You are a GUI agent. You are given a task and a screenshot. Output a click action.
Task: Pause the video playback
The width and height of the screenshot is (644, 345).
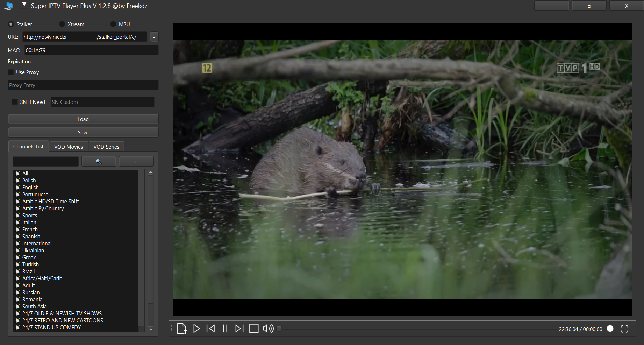[225, 329]
